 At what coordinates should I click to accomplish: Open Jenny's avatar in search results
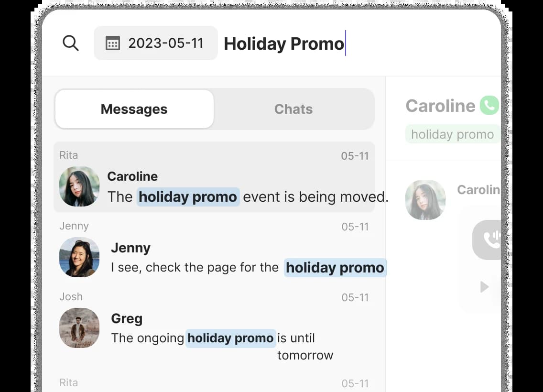[x=79, y=257]
